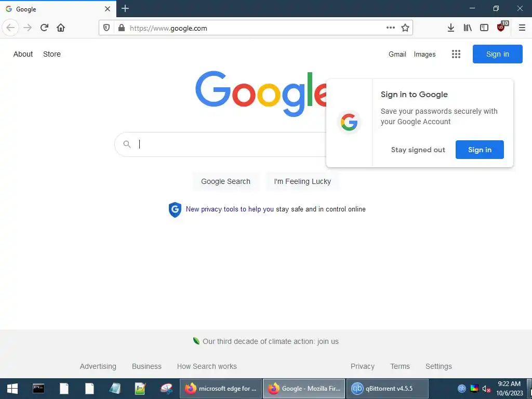
Task: Open the Terms footer link
Action: 400,366
